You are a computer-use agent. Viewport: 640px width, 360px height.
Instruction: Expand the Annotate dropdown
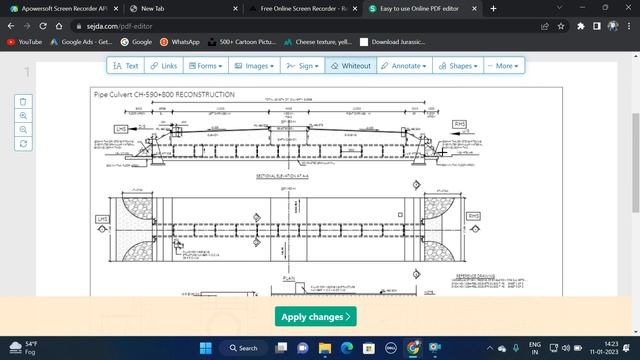tap(404, 66)
